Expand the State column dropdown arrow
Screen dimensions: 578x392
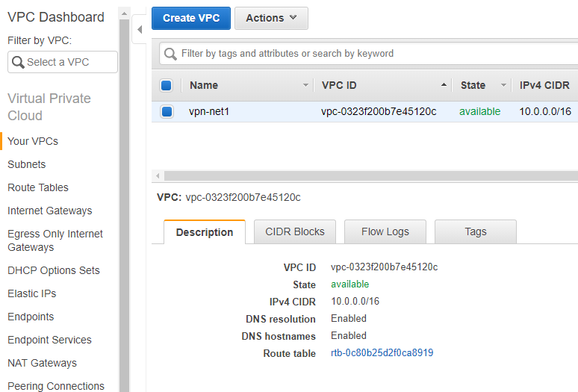click(503, 85)
